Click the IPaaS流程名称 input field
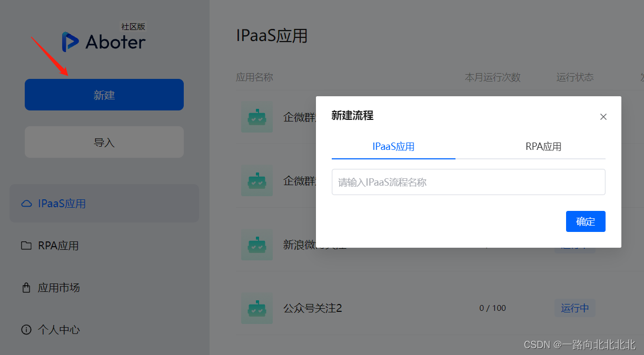The height and width of the screenshot is (355, 644). tap(468, 181)
